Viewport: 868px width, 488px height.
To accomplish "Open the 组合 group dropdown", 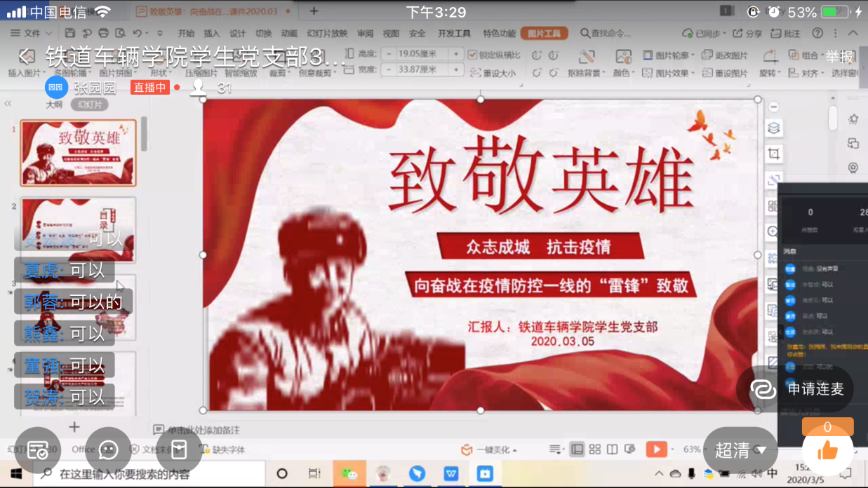I will click(x=806, y=55).
